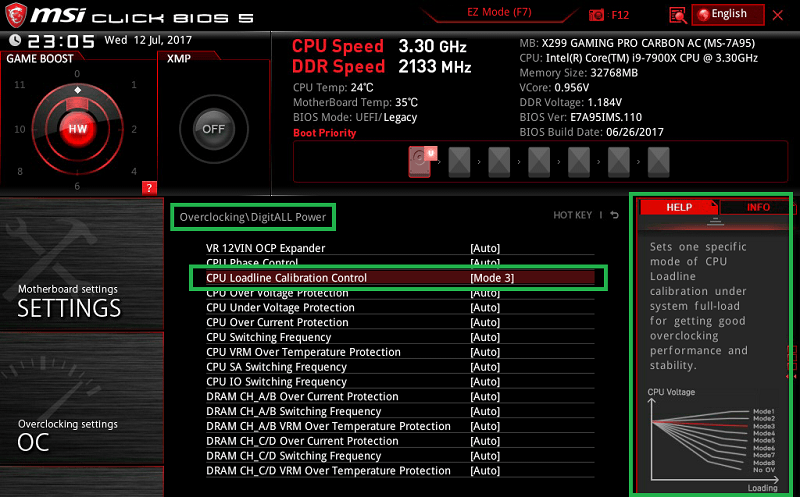Screen dimensions: 800x497
Task: Open DRAM CH_A/B Over Current Protection value
Action: pos(485,396)
